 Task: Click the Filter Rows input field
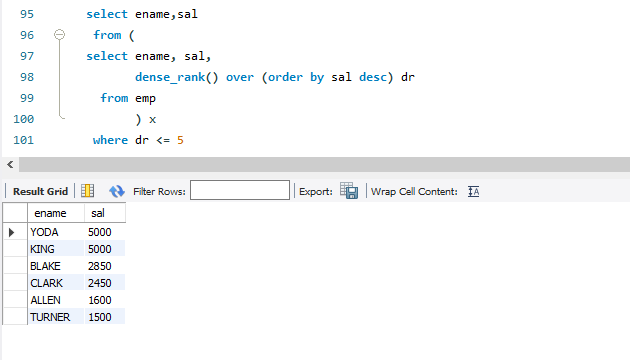[x=240, y=190]
